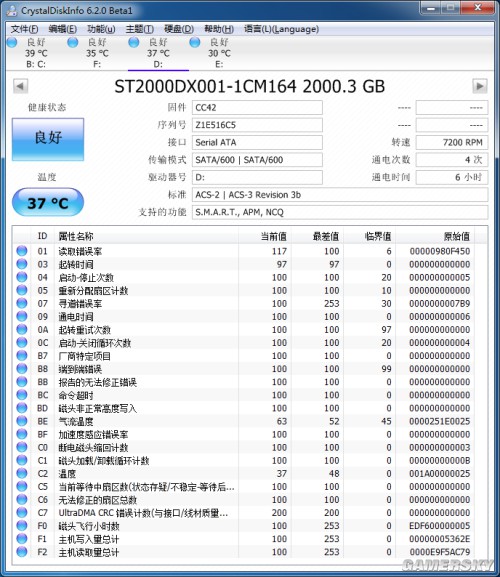500x577 pixels.
Task: Open the 功能(u) menu
Action: [x=101, y=29]
